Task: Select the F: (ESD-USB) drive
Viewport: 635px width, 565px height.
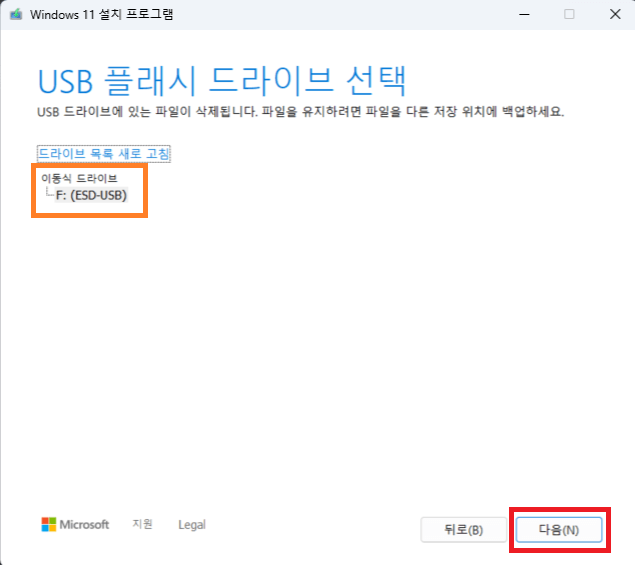Action: click(91, 195)
